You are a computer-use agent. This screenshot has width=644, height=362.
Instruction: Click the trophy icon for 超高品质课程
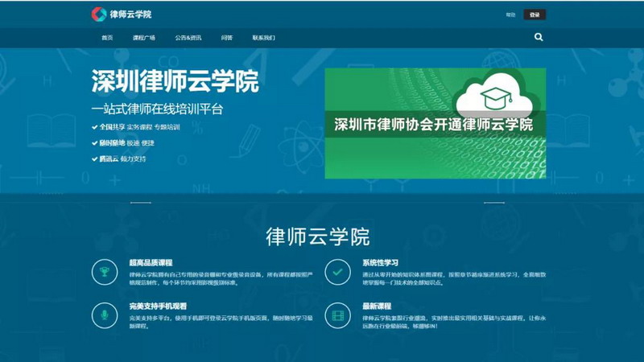(105, 272)
